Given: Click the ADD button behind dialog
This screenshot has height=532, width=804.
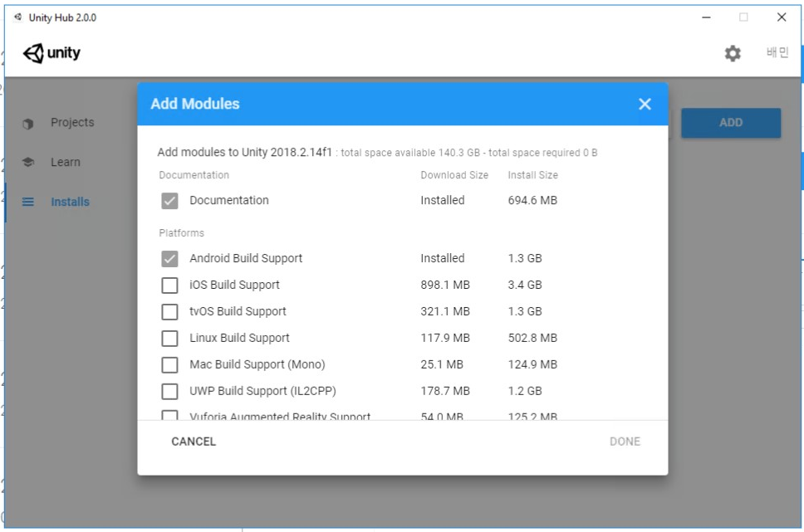Looking at the screenshot, I should (x=731, y=123).
